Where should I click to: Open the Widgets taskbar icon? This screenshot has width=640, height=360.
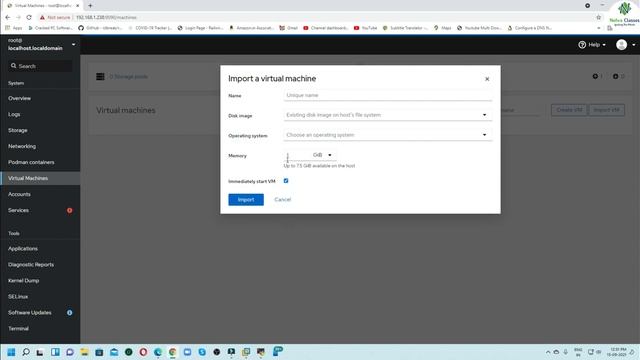[x=55, y=352]
